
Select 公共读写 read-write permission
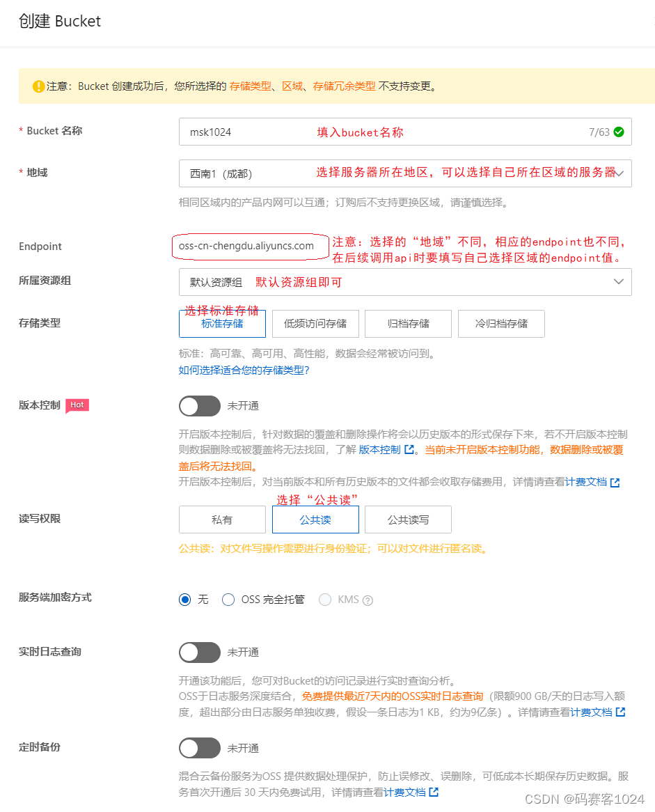(408, 520)
